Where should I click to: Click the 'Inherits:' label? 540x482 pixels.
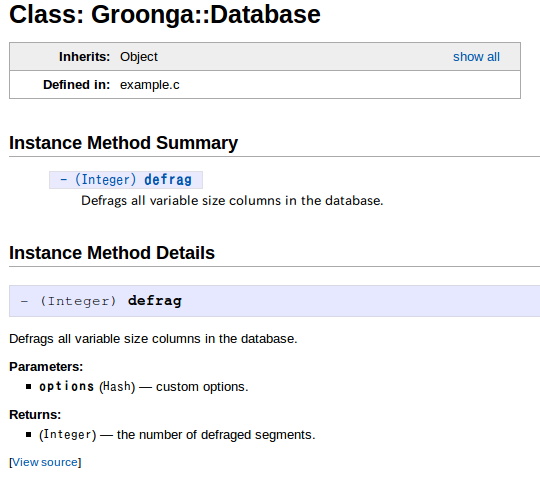point(84,57)
